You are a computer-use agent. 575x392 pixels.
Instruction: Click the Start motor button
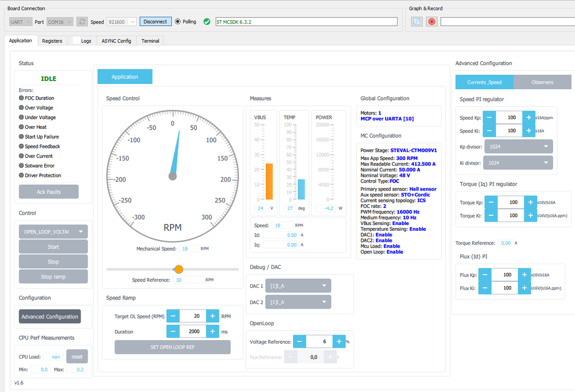pyautogui.click(x=53, y=246)
